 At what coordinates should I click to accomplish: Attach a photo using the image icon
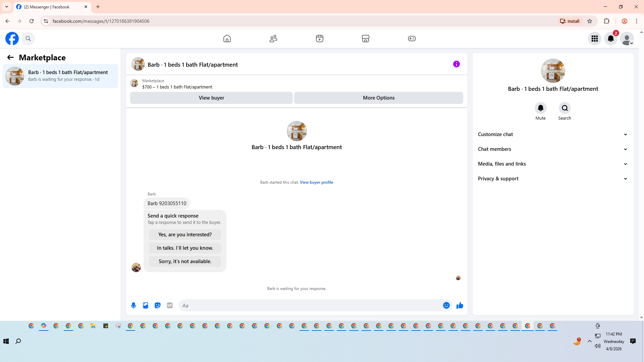point(146,305)
